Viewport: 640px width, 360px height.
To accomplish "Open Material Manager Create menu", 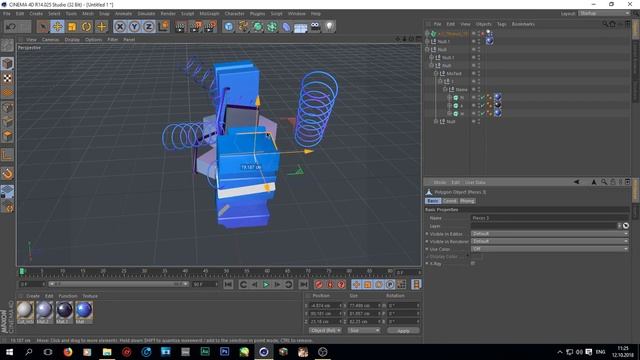I will [33, 296].
